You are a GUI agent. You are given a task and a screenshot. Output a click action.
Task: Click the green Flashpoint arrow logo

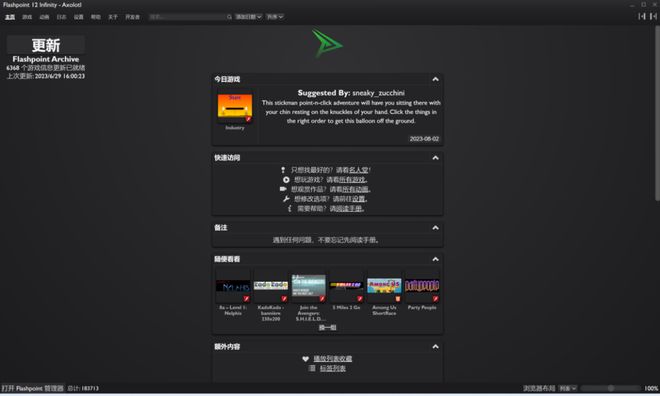click(327, 43)
